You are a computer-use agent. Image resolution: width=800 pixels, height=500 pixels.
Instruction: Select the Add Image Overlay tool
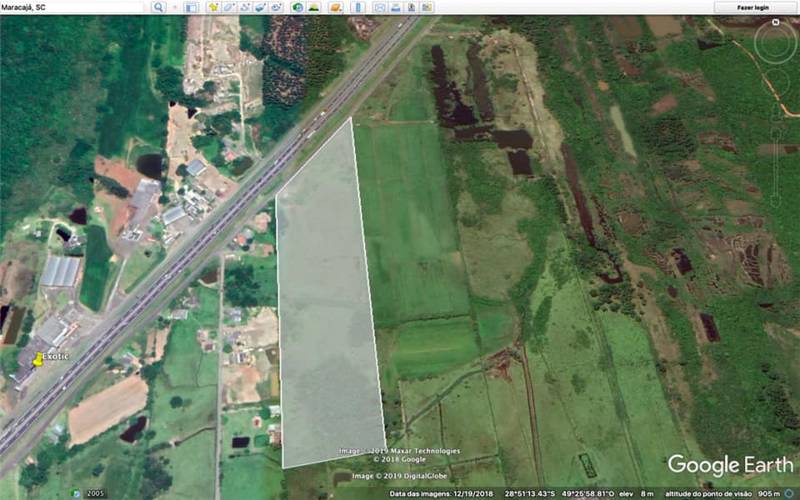coord(261,7)
